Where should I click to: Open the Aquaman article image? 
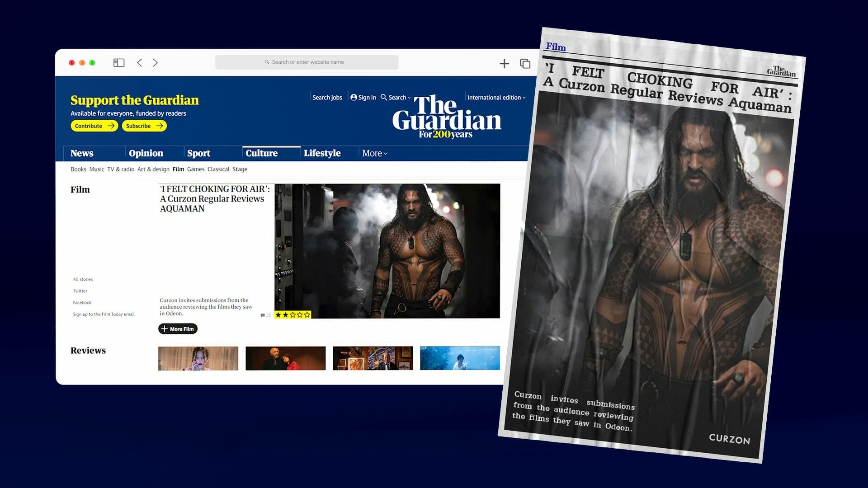point(387,251)
